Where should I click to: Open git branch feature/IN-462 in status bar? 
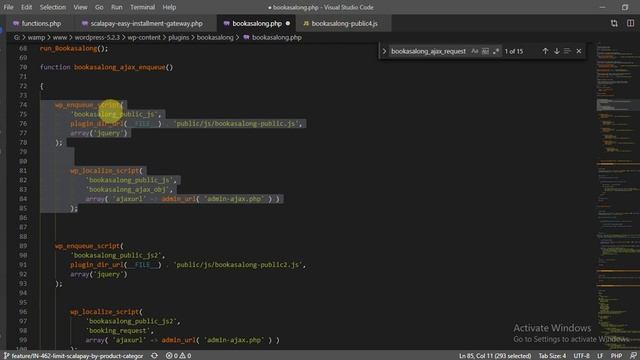pos(73,356)
